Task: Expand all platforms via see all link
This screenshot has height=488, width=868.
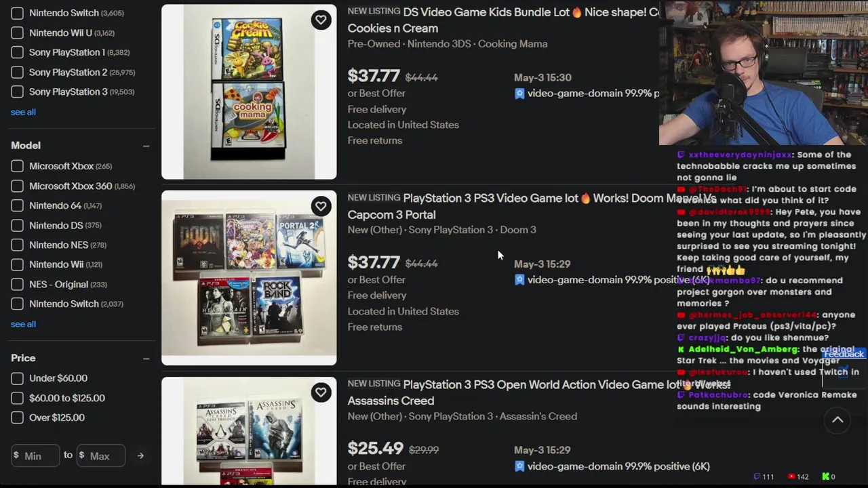Action: [x=23, y=112]
